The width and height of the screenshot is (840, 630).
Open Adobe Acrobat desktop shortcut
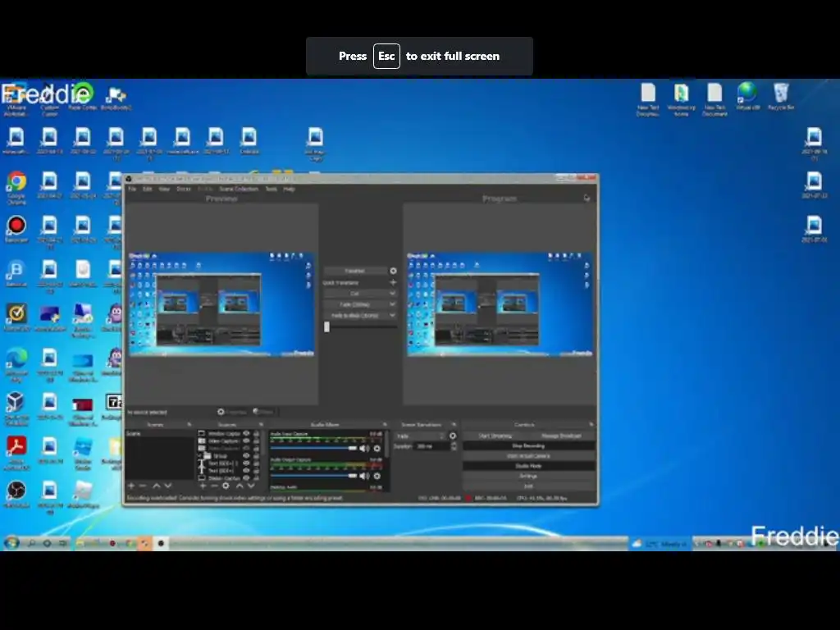[x=16, y=452]
